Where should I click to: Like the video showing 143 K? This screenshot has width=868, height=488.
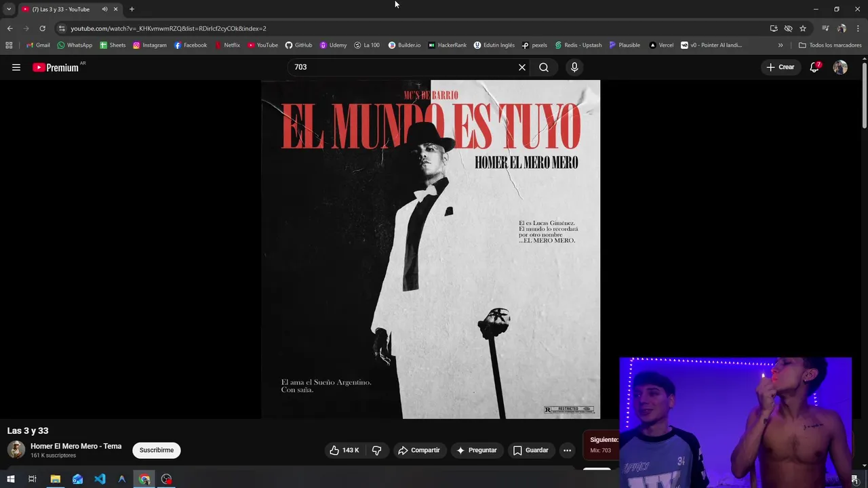(344, 450)
